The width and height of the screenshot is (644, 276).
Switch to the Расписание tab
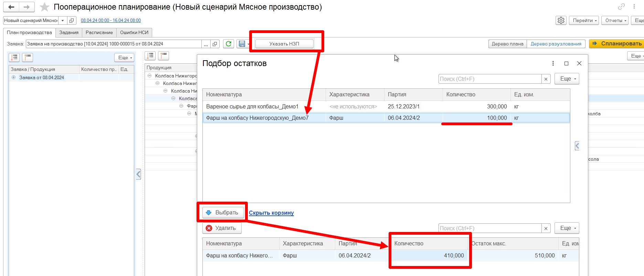point(99,32)
